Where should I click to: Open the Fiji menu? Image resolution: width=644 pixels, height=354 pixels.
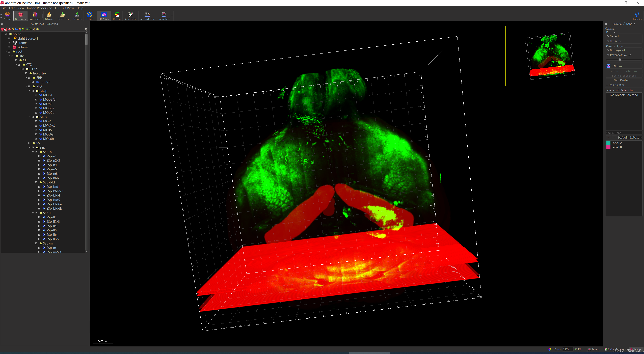click(x=57, y=8)
